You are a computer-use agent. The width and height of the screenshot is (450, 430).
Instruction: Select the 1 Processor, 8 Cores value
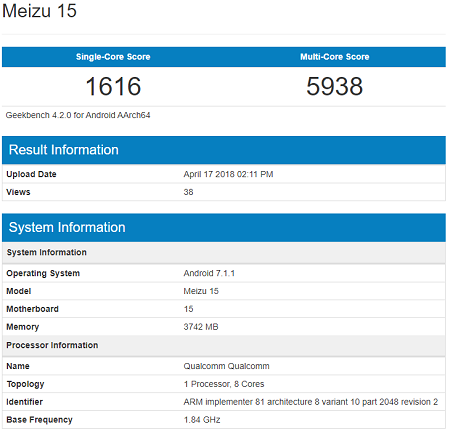click(224, 384)
